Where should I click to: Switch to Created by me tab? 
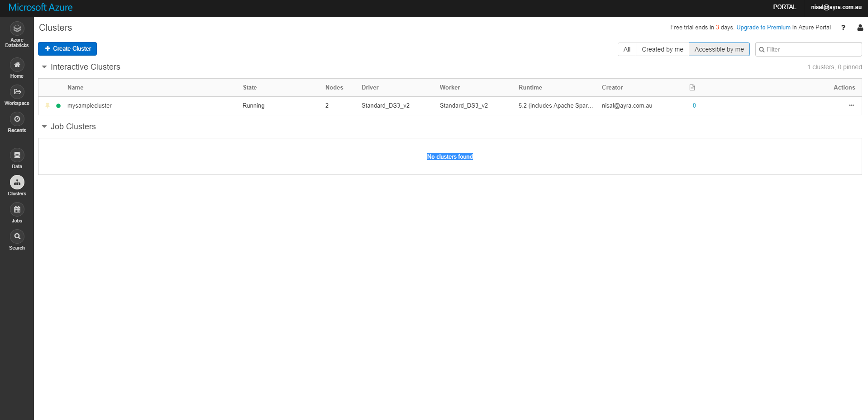coord(663,49)
